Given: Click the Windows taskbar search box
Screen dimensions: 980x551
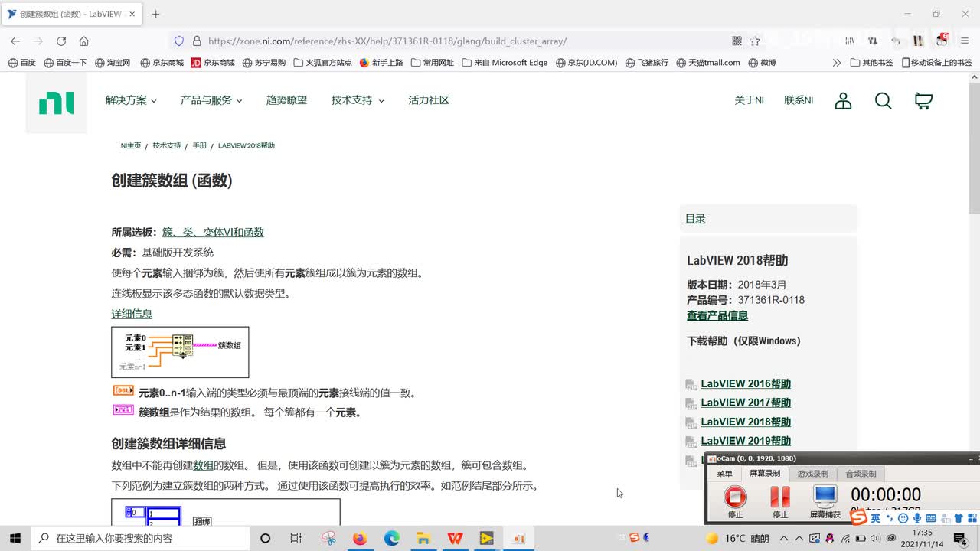Looking at the screenshot, I should click(x=141, y=538).
